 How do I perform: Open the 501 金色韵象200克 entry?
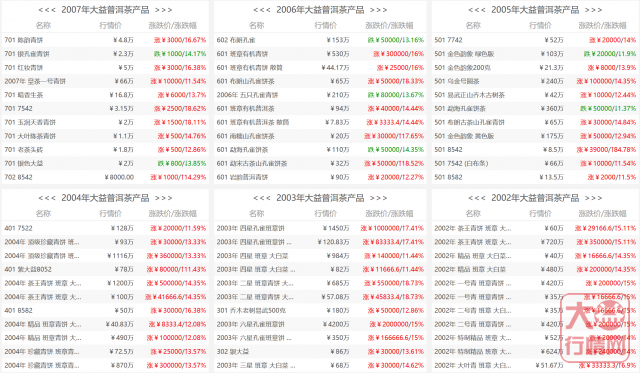coord(463,68)
